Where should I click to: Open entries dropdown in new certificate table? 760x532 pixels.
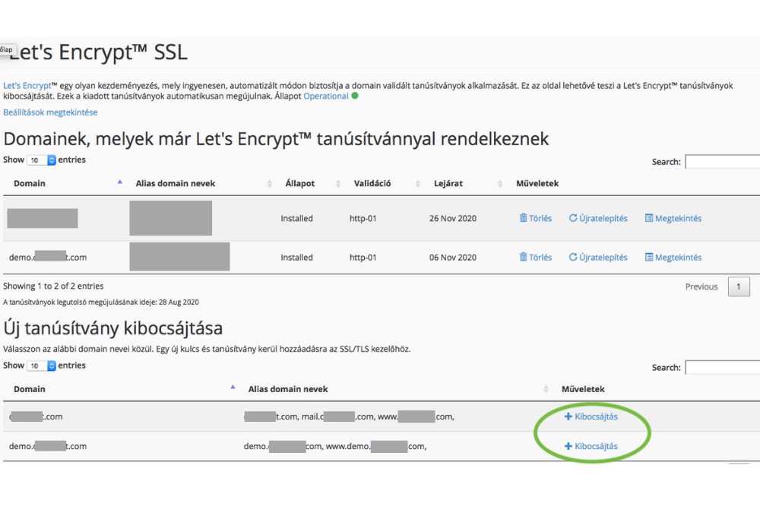point(42,366)
